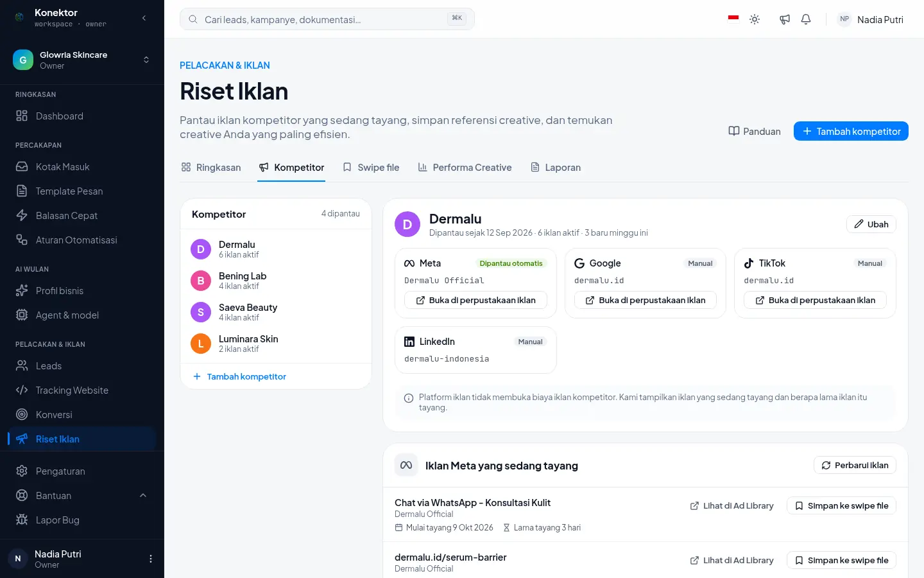Go to Leads page
Viewport: 924px width, 578px height.
82,366
